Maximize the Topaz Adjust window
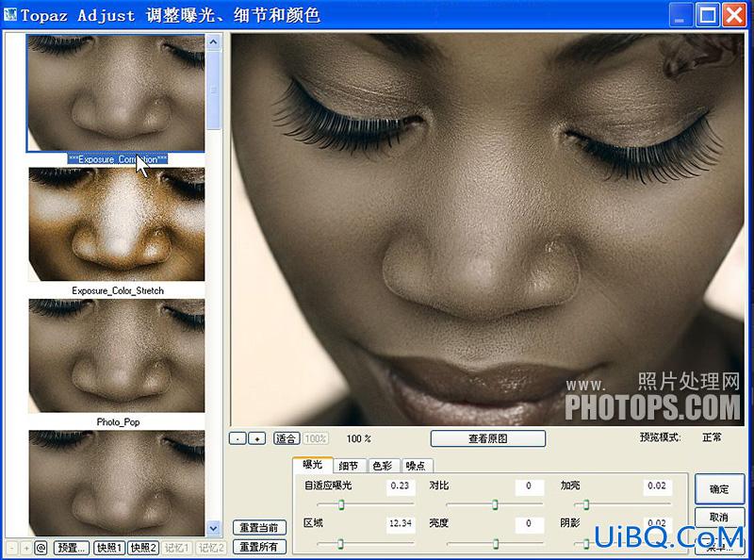This screenshot has height=560, width=754. [708, 15]
